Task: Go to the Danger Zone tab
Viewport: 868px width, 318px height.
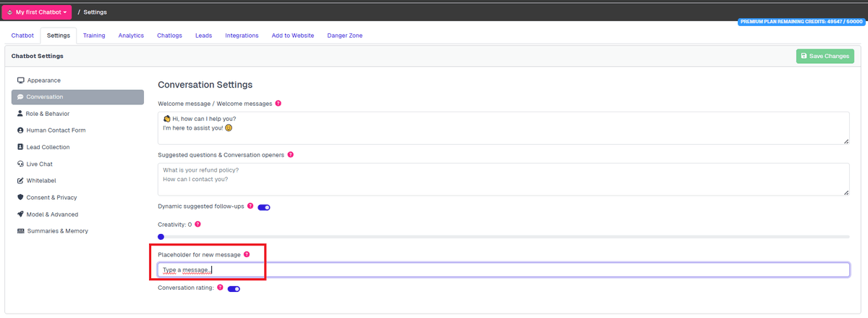Action: coord(345,35)
